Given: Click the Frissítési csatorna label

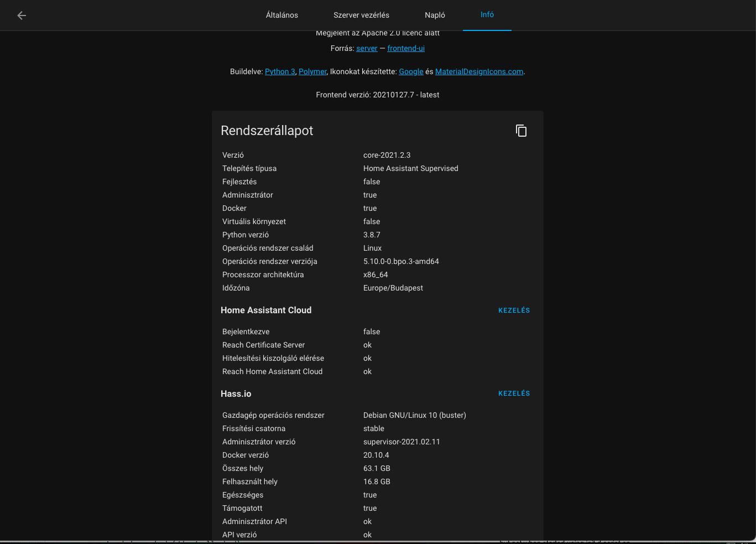Looking at the screenshot, I should coord(254,428).
